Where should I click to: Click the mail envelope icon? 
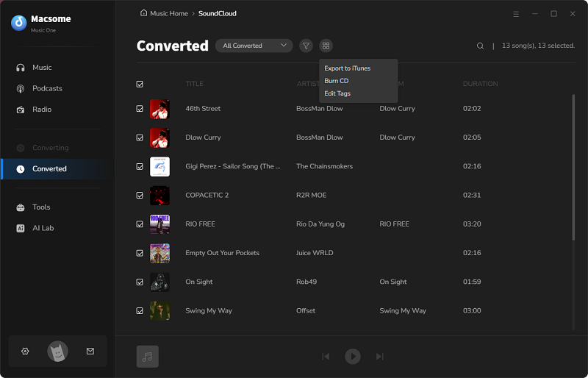click(90, 352)
